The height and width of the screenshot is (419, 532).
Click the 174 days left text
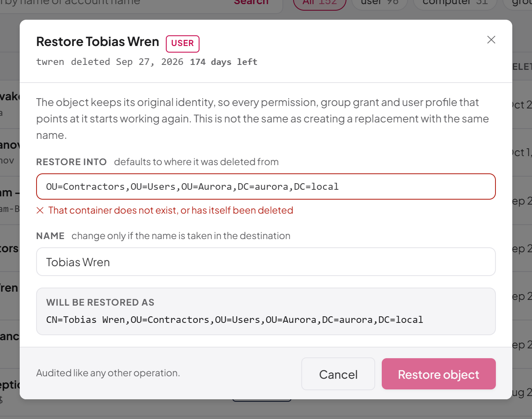[x=224, y=62]
